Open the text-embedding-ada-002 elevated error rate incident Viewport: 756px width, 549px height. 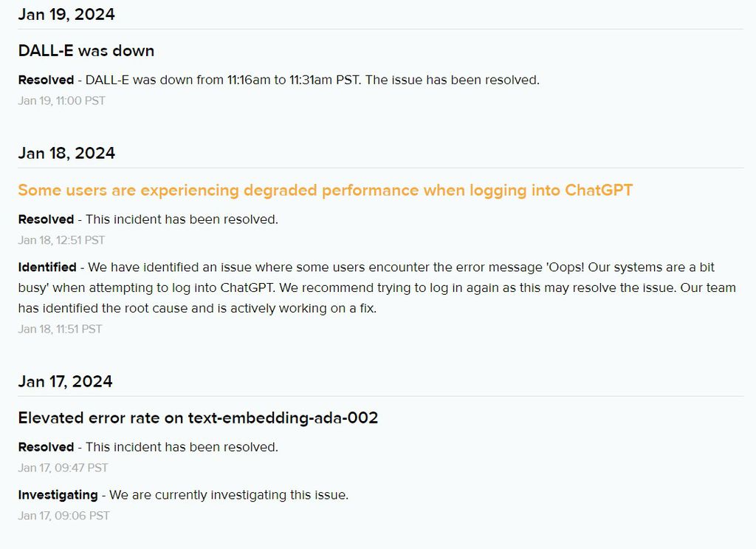[198, 418]
